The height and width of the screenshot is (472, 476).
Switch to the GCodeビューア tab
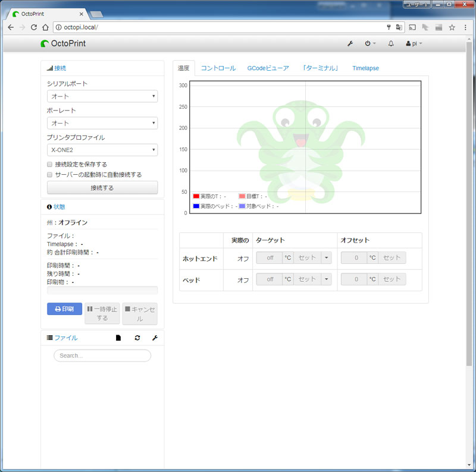tap(268, 68)
